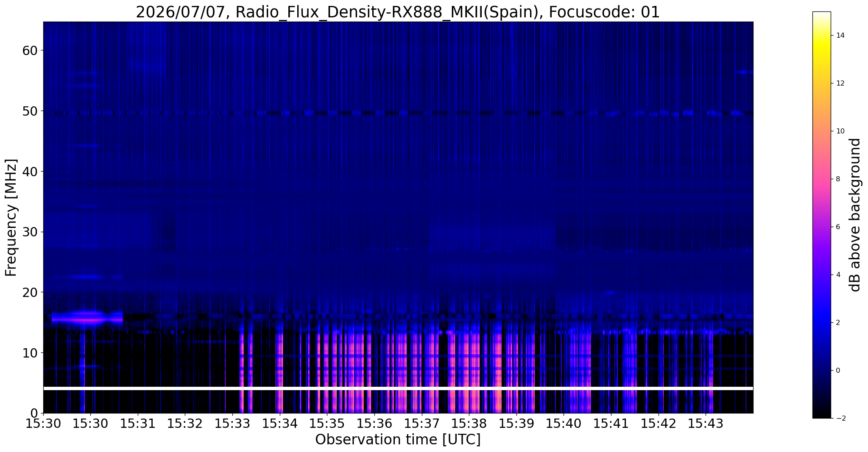Click the colorbar at 10 dB
The height and width of the screenshot is (452, 868).
tap(821, 131)
